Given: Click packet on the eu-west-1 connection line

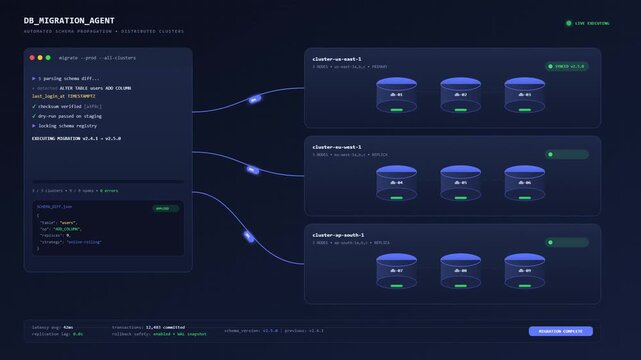Looking at the screenshot, I should (253, 170).
